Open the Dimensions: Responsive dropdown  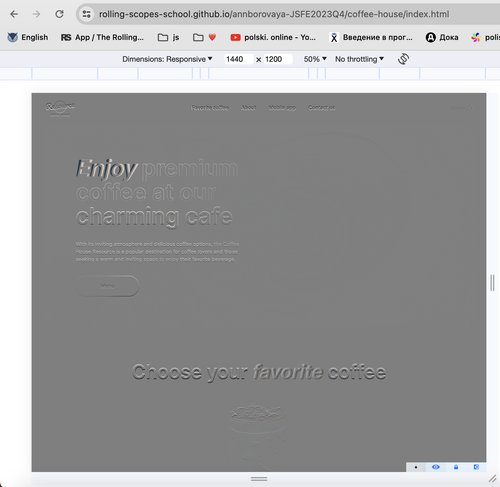click(x=167, y=59)
